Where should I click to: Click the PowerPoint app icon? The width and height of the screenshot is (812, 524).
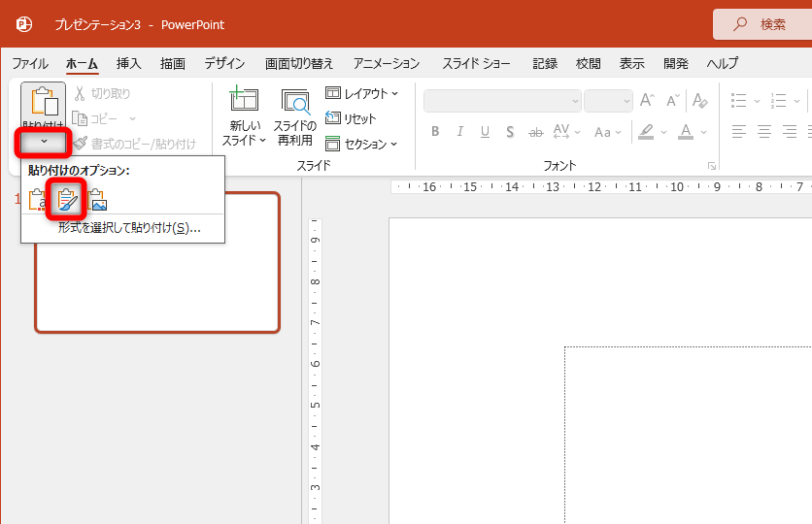pos(24,24)
